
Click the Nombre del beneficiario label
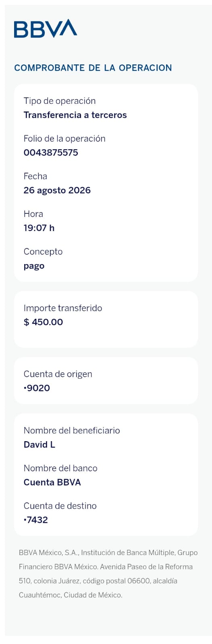72,430
